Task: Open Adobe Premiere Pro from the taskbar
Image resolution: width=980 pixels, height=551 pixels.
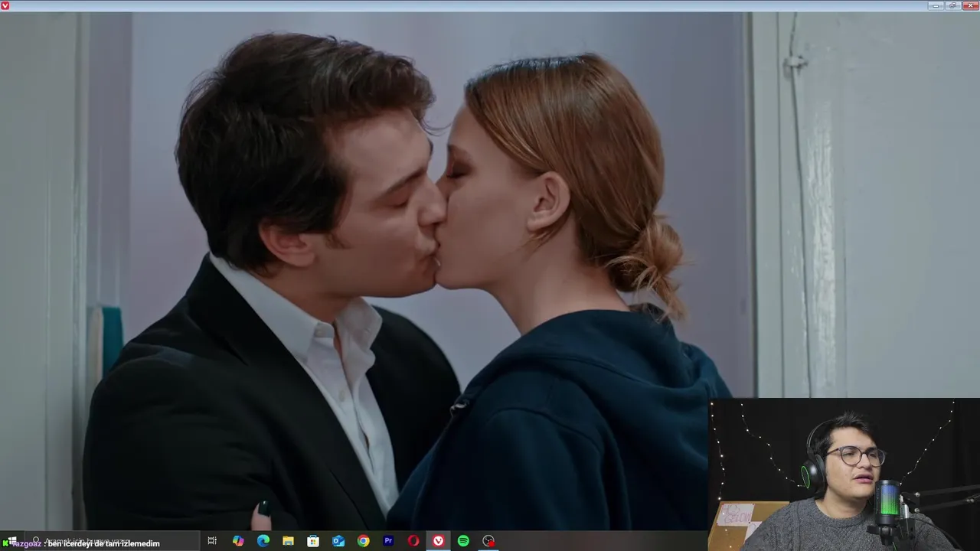Action: click(x=388, y=541)
